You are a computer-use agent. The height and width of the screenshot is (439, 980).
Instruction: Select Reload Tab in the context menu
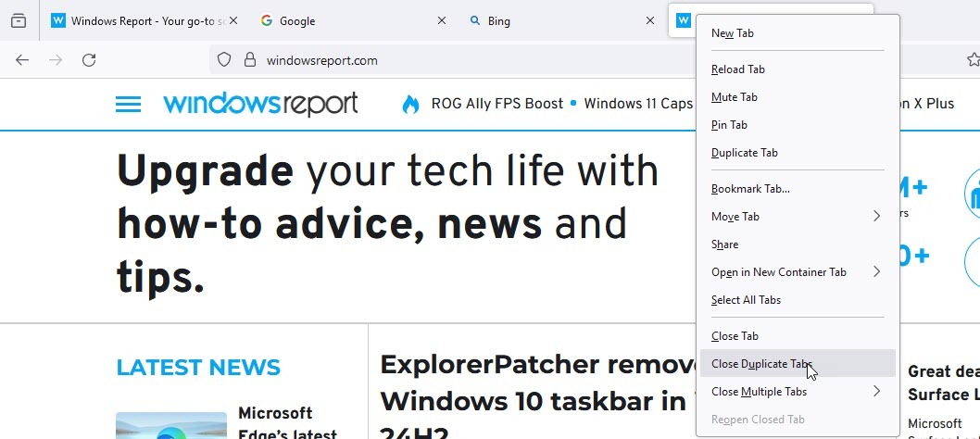798,69
